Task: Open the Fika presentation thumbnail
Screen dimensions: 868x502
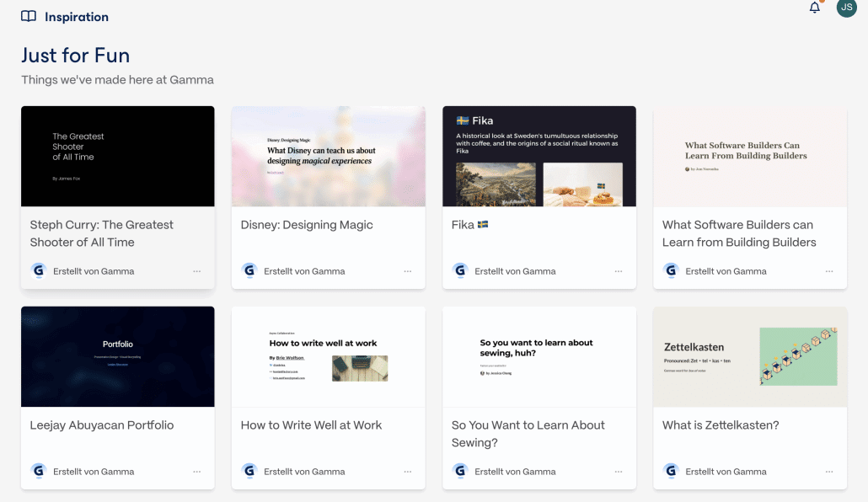Action: click(x=539, y=156)
